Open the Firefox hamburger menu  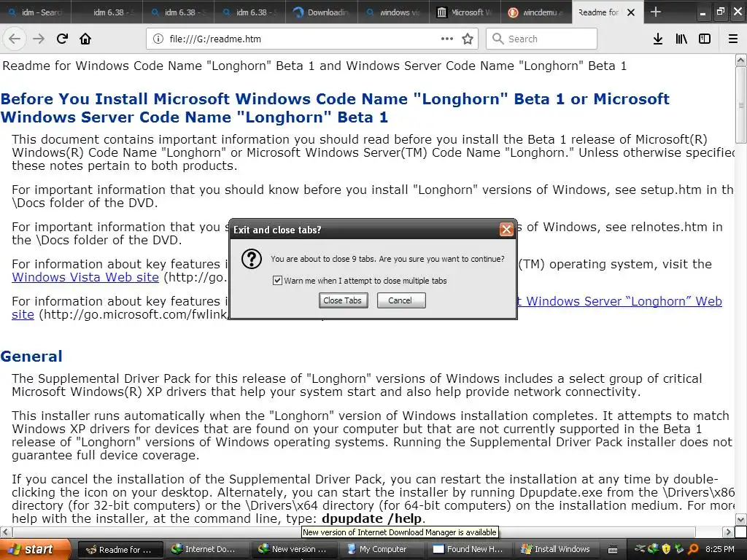pyautogui.click(x=733, y=39)
